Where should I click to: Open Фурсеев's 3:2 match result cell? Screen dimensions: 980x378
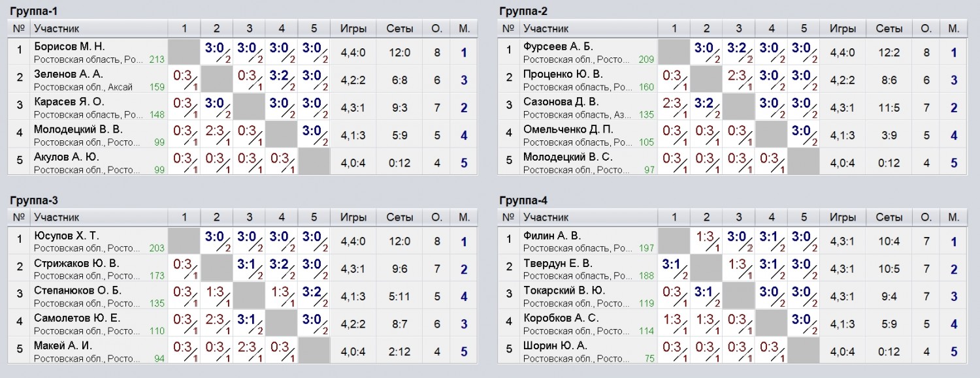[x=738, y=52]
